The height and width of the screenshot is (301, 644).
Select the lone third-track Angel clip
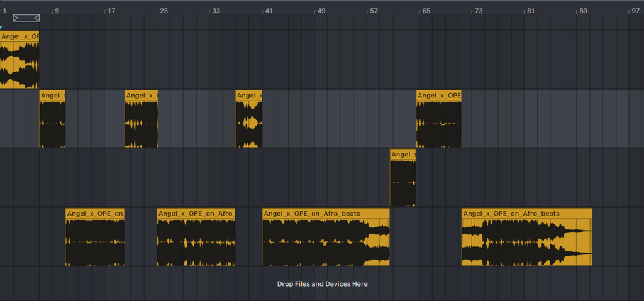(403, 178)
